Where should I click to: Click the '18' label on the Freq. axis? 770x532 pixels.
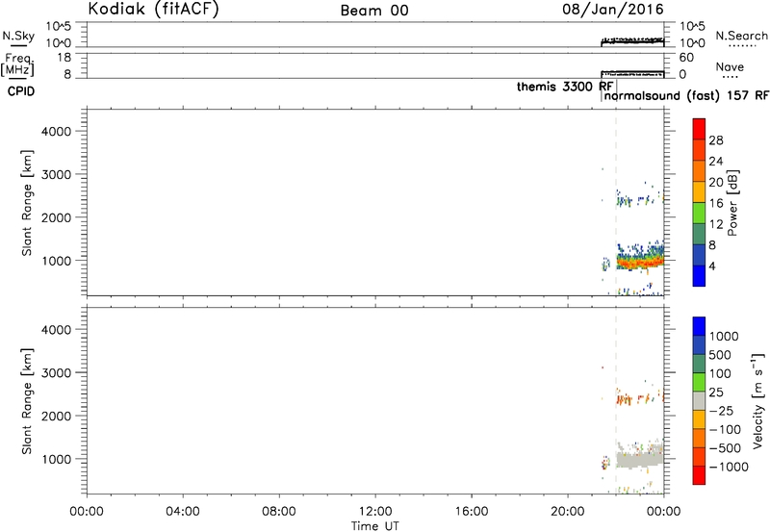point(64,58)
